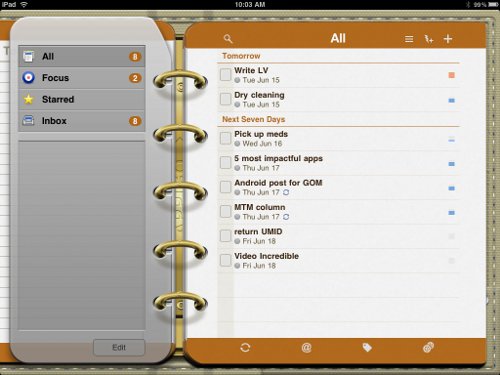
Task: Check off the Write LV task
Action: click(x=225, y=75)
